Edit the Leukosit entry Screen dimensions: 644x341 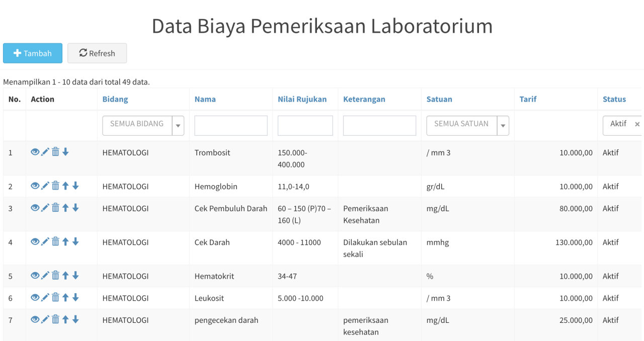point(45,297)
